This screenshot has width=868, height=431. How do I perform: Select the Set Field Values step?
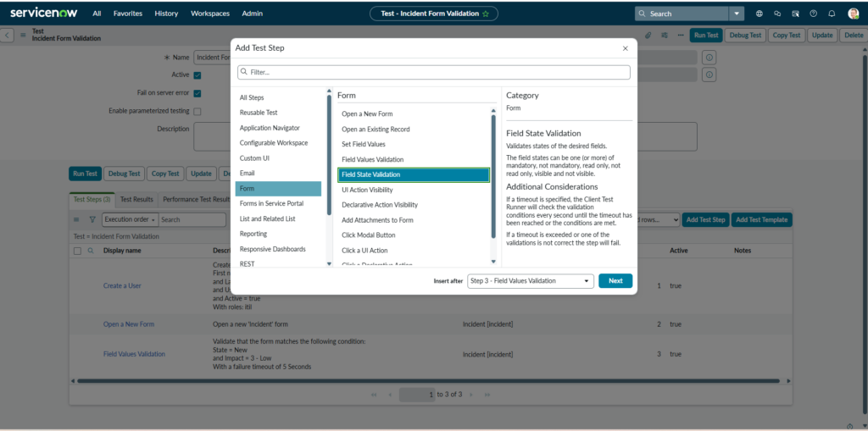pyautogui.click(x=365, y=145)
